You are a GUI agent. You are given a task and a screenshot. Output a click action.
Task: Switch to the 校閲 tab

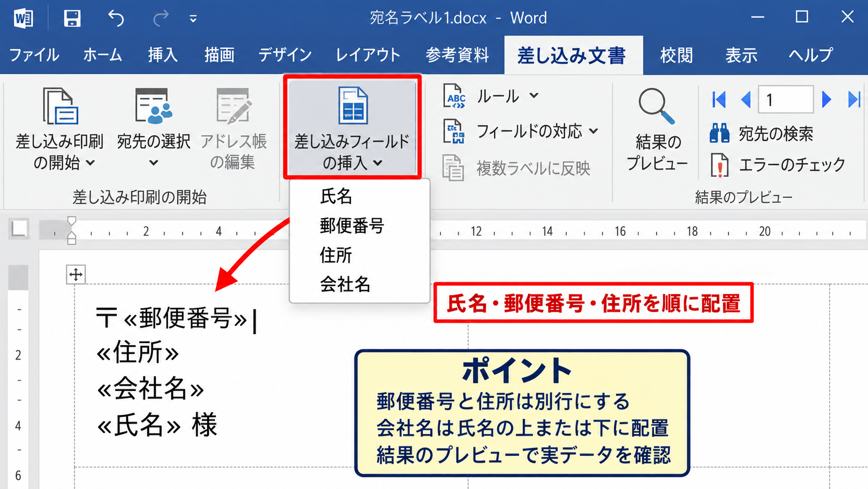676,55
